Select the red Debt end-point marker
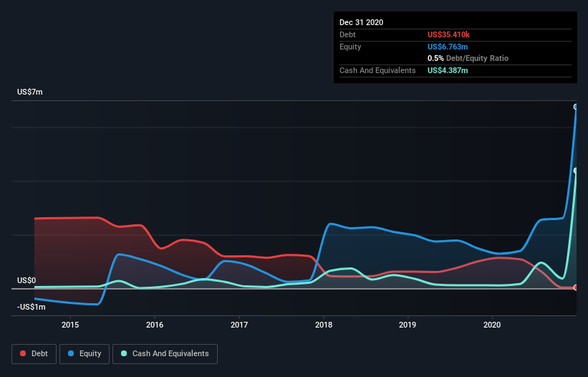Screen dimensions: 588x377 pyautogui.click(x=576, y=287)
